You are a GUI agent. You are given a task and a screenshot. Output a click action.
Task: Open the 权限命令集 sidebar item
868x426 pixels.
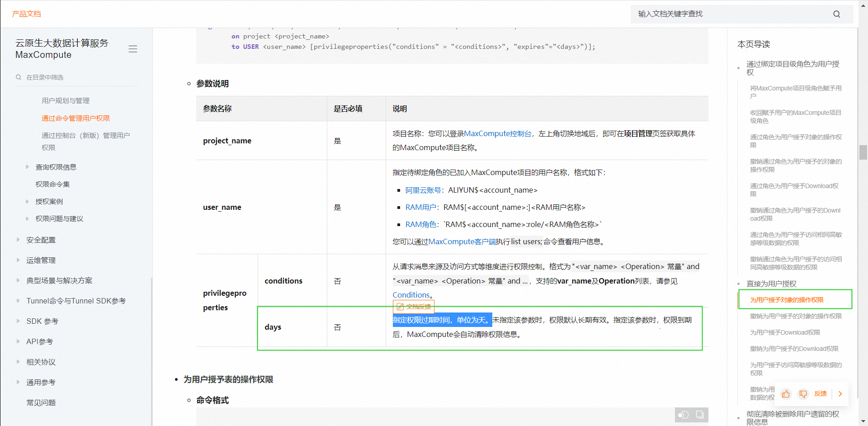coord(52,184)
